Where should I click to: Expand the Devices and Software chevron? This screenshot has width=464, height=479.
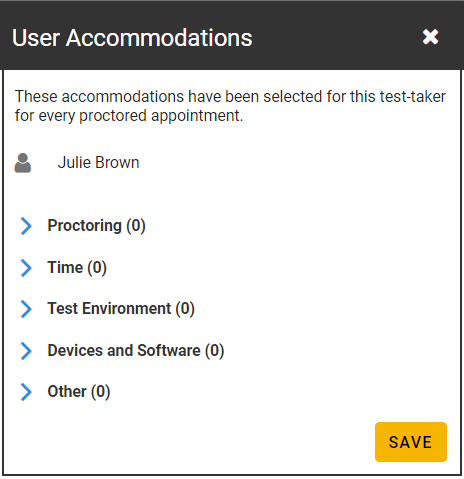(x=26, y=351)
